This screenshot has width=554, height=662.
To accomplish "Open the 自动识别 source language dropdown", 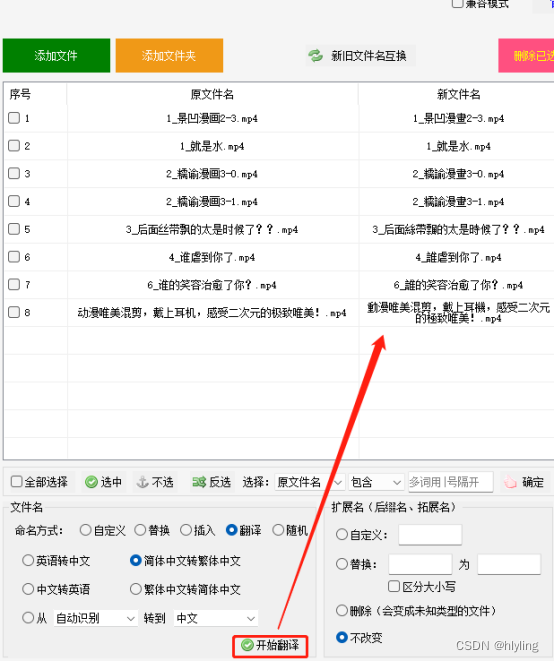I will pyautogui.click(x=95, y=619).
